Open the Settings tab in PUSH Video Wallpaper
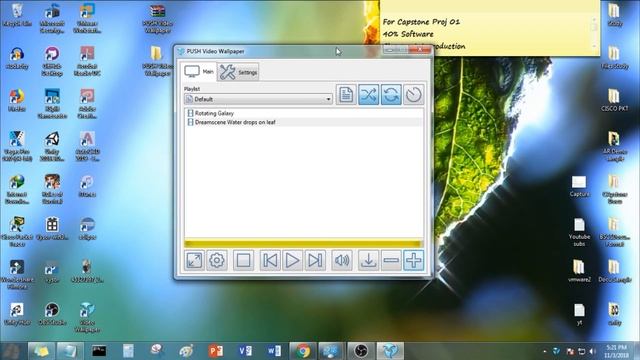The height and width of the screenshot is (360, 640). click(x=239, y=72)
